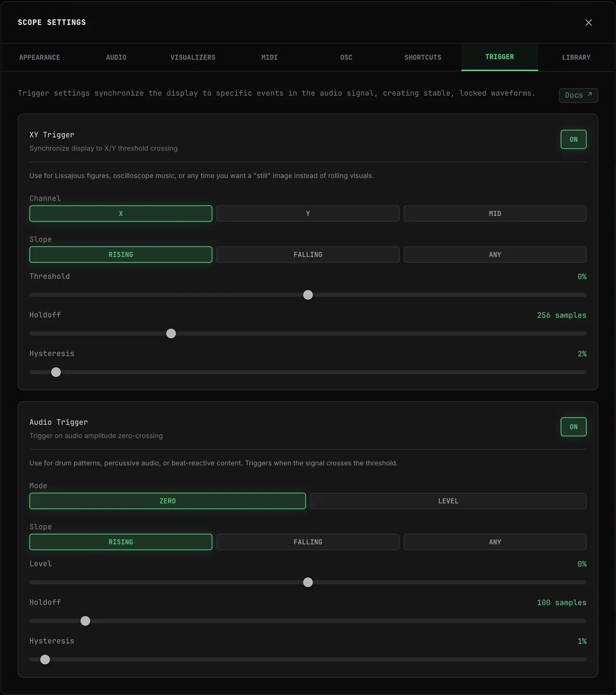Set Audio Trigger mode to Zero
616x695 pixels.
tap(167, 501)
